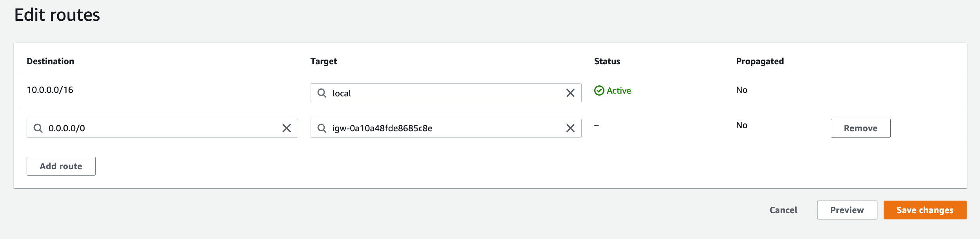Image resolution: width=980 pixels, height=239 pixels.
Task: Click the Target column header
Action: point(324,61)
